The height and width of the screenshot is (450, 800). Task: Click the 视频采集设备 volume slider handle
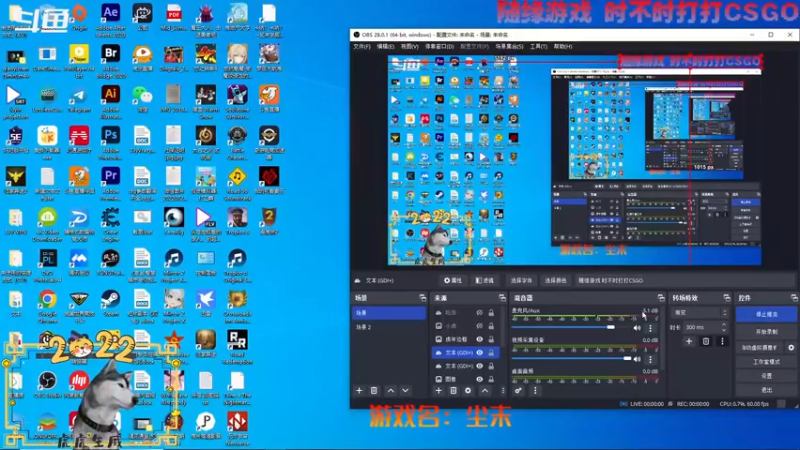[x=627, y=359]
